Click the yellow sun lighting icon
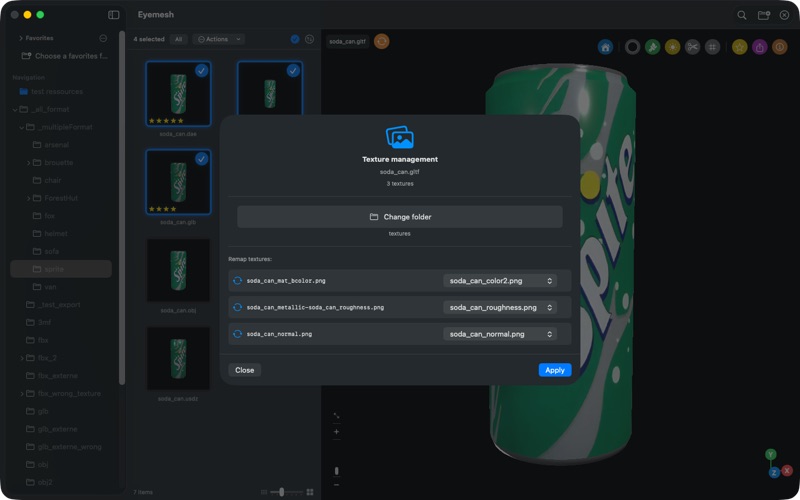Screen dimensions: 800x500 click(x=672, y=47)
